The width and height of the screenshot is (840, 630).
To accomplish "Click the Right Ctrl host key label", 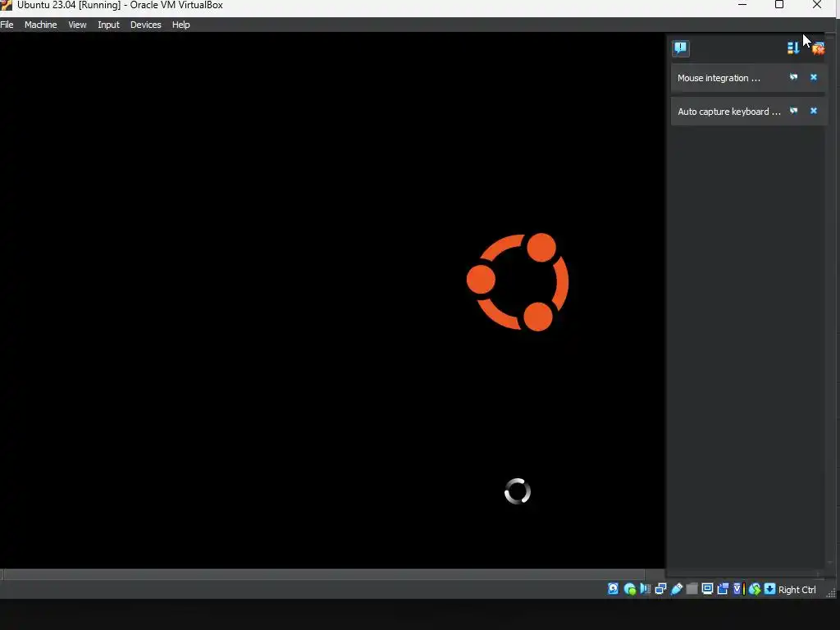I will (797, 589).
